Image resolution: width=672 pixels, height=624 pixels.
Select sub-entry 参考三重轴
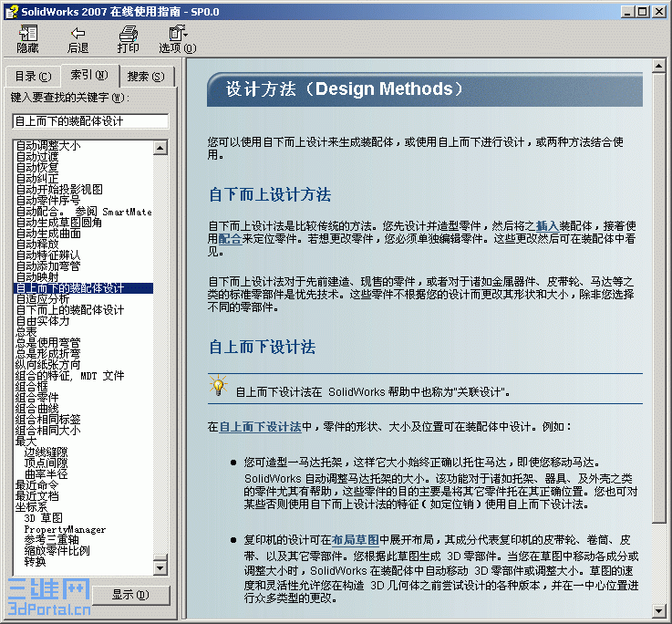[51, 539]
